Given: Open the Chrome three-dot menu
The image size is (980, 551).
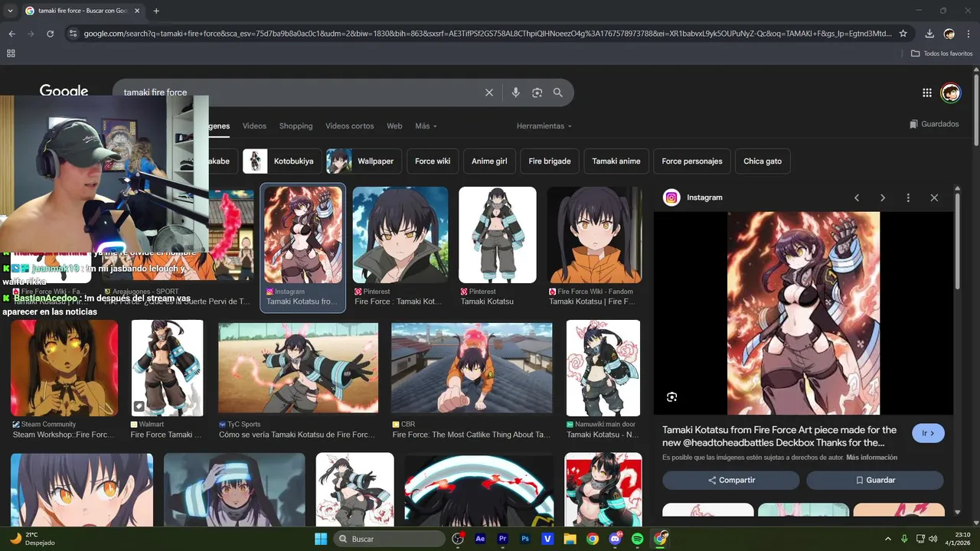Looking at the screenshot, I should pos(969,34).
